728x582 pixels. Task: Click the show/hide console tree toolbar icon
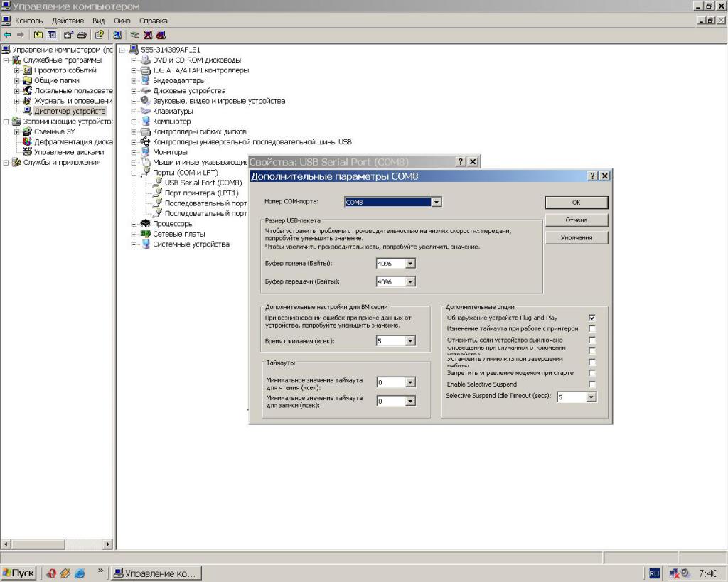point(52,34)
